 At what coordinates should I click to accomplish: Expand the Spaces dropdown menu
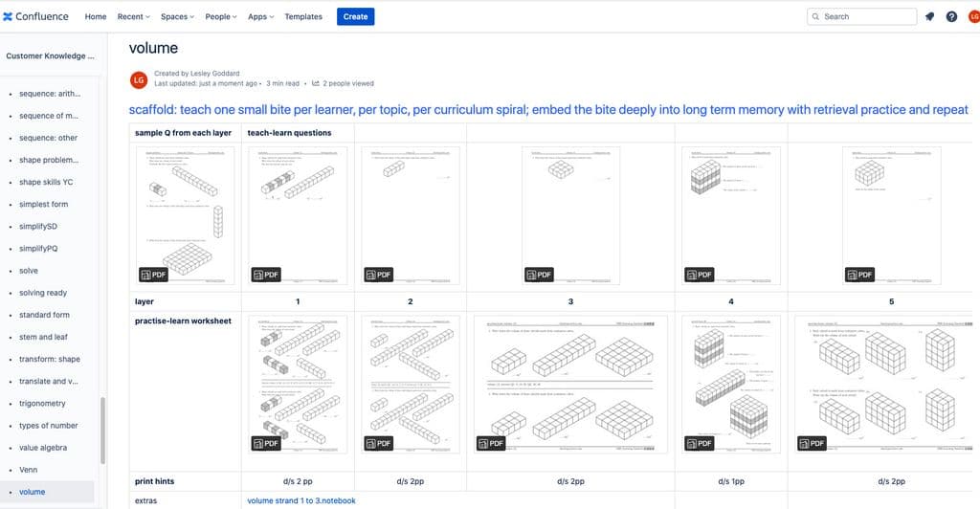click(x=177, y=17)
